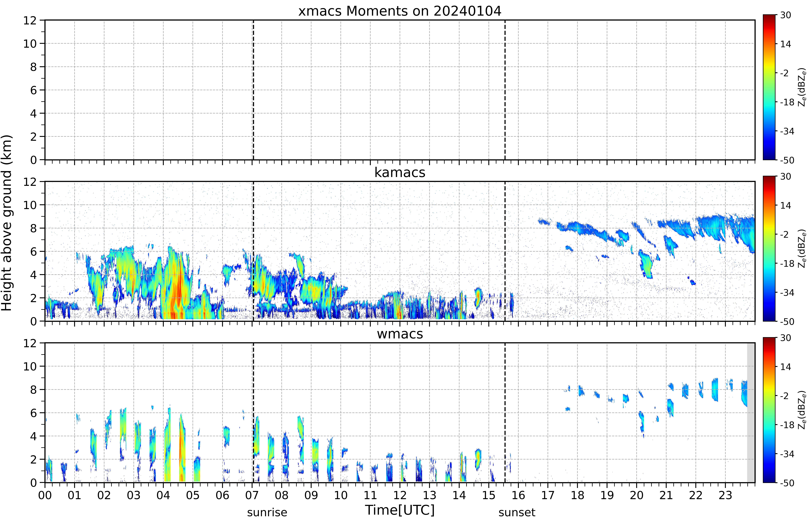Select the "Time[UTC]" x-axis label
The image size is (812, 524).
(400, 510)
